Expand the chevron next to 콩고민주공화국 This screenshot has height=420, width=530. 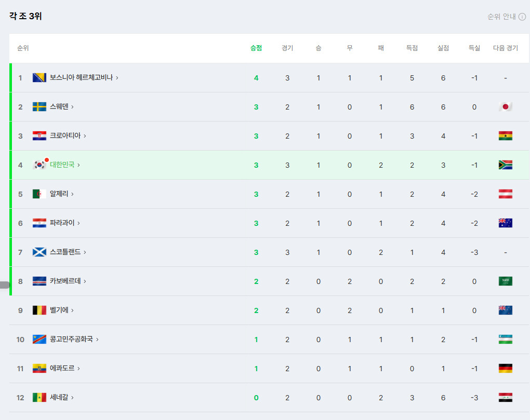click(x=97, y=340)
